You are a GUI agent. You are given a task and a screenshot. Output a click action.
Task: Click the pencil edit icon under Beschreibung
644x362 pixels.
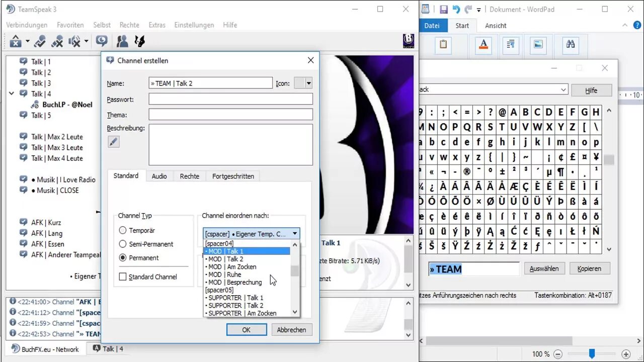tap(114, 142)
